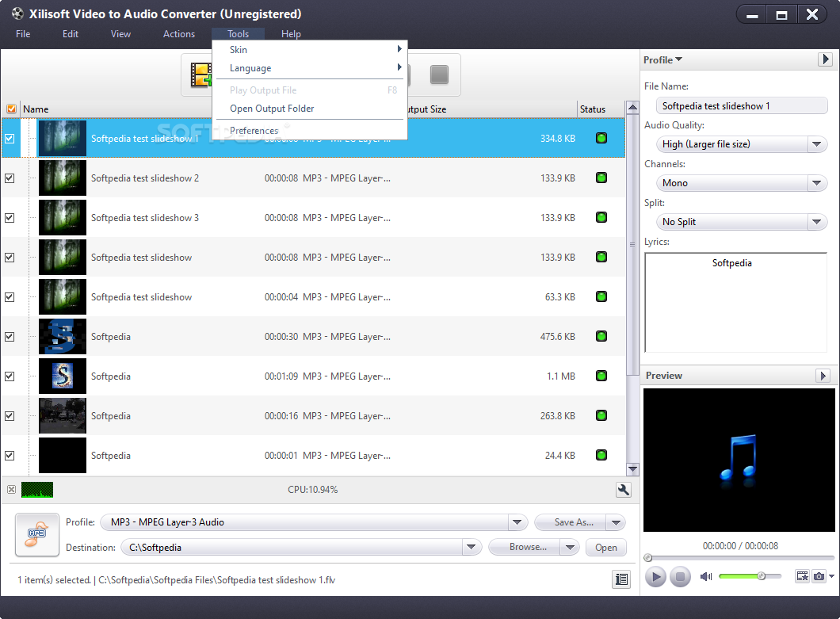This screenshot has width=840, height=619.
Task: Uncheck Softpedia test slideshow 2 checkbox
Action: pos(10,178)
